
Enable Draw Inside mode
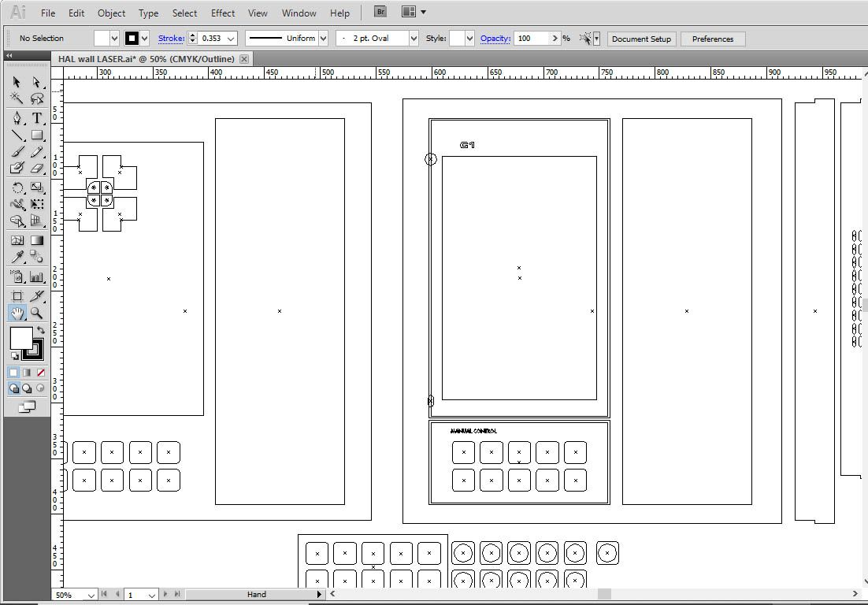pos(40,388)
